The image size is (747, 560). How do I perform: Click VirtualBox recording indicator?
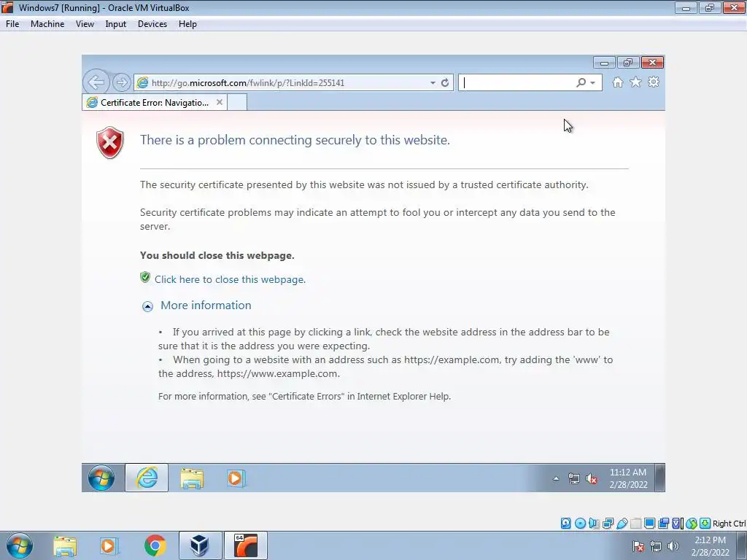tap(663, 524)
